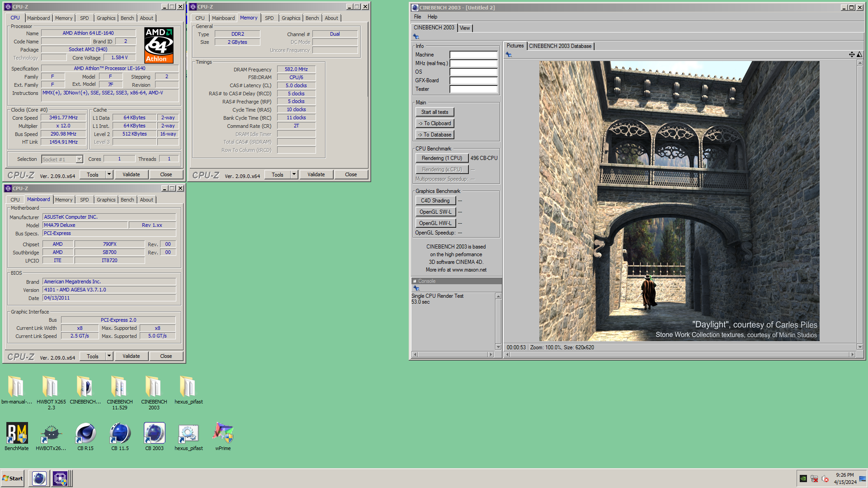The width and height of the screenshot is (868, 488).
Task: Run the OpenGL SW-L benchmark
Action: pos(435,212)
